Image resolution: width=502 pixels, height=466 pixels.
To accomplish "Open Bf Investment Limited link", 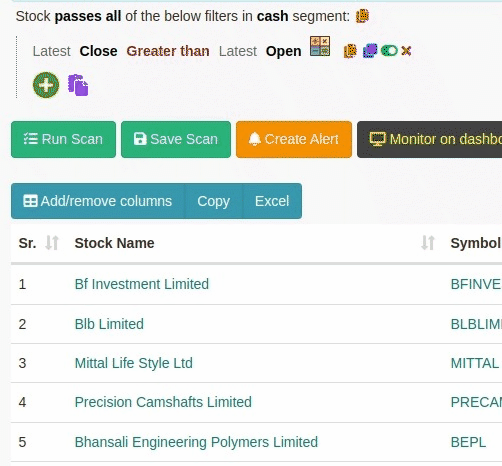I will pyautogui.click(x=142, y=284).
